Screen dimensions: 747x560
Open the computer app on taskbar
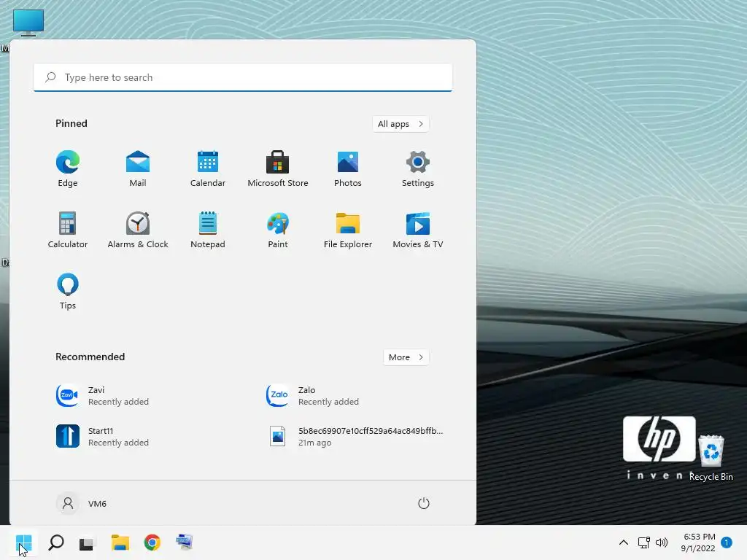pos(185,542)
